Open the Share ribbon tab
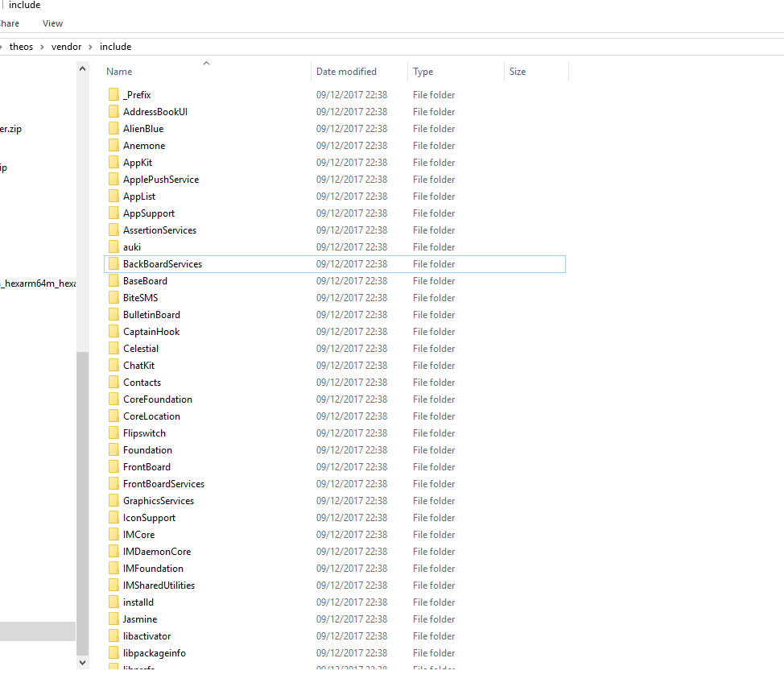 [x=9, y=23]
